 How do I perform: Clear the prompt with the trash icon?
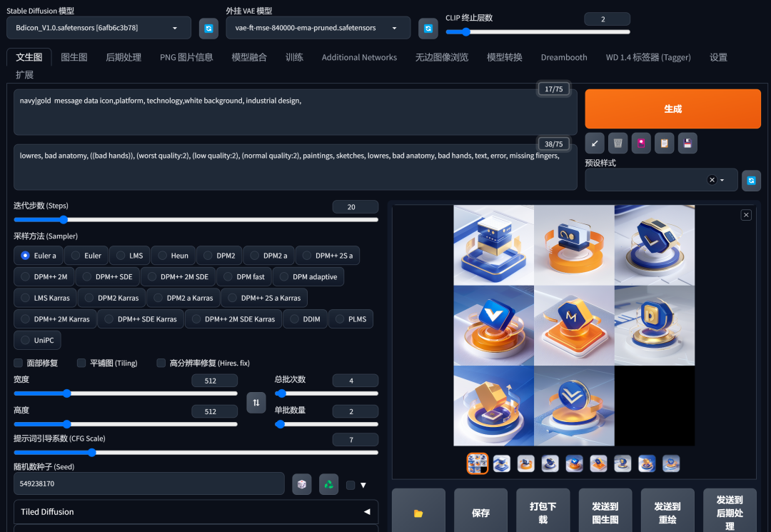point(618,143)
